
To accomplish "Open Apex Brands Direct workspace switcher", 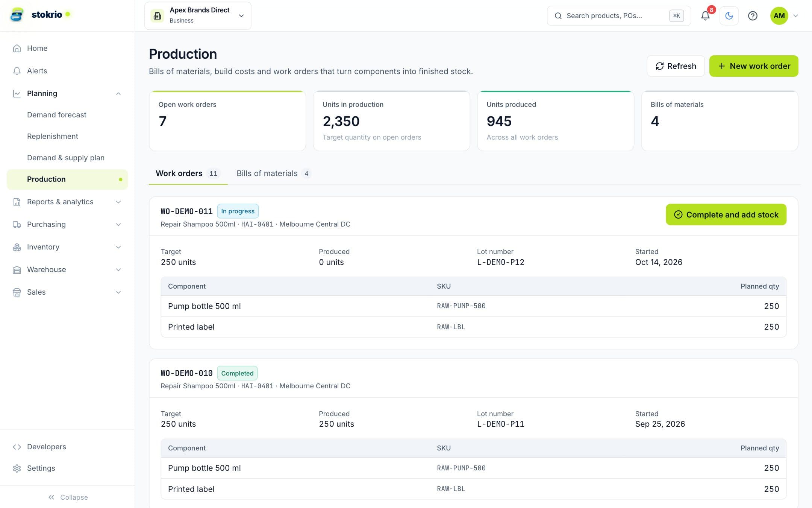I will point(198,16).
